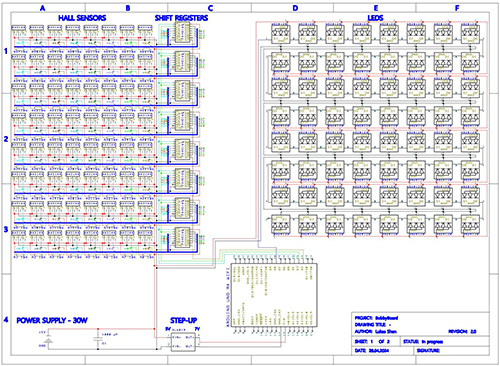
Task: Select the bottom-right LED module
Action: pyautogui.click(x=470, y=224)
